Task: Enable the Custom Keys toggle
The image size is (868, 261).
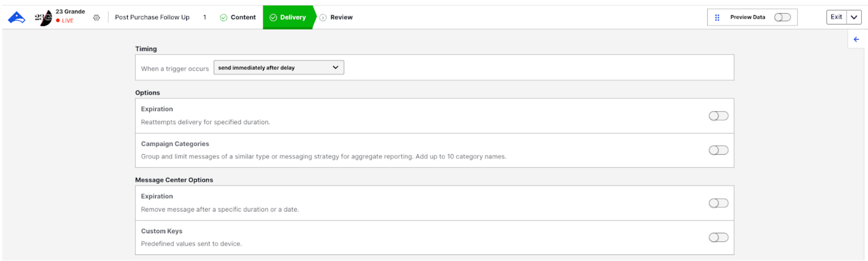Action: pos(718,237)
